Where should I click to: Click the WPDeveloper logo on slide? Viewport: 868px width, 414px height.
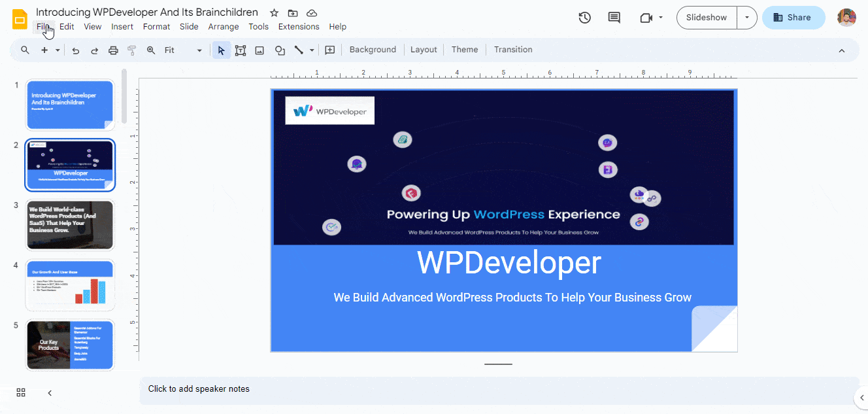(x=330, y=111)
